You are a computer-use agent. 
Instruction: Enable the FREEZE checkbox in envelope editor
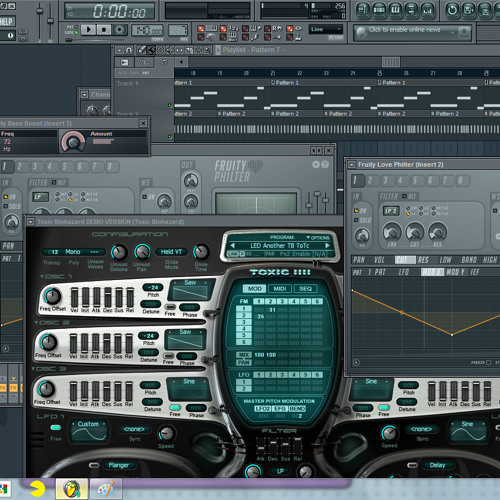(488, 362)
